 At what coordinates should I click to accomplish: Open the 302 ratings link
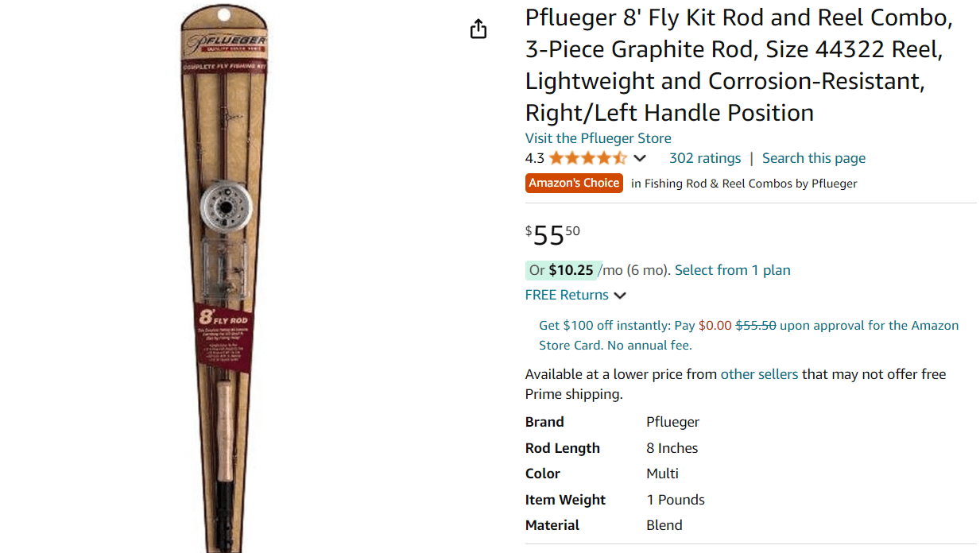704,158
